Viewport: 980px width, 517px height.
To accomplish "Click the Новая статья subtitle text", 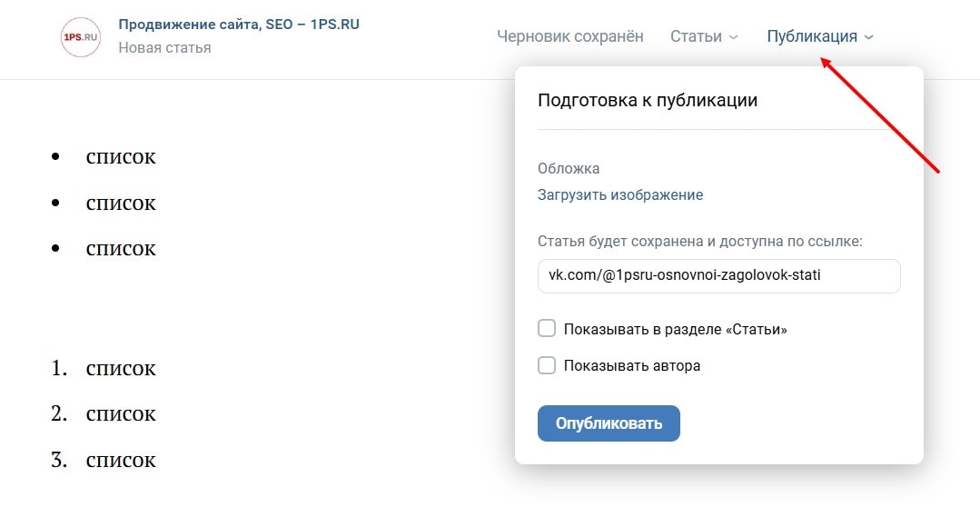I will tap(164, 47).
